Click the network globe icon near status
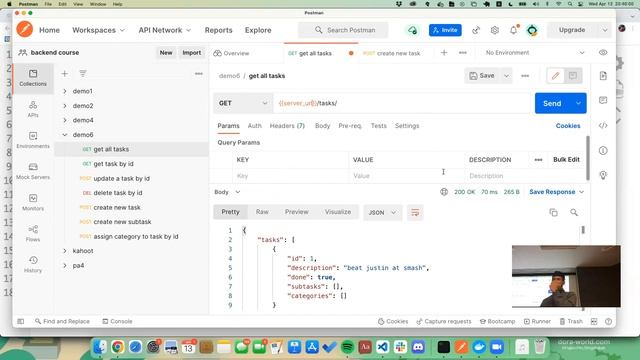 tap(444, 192)
